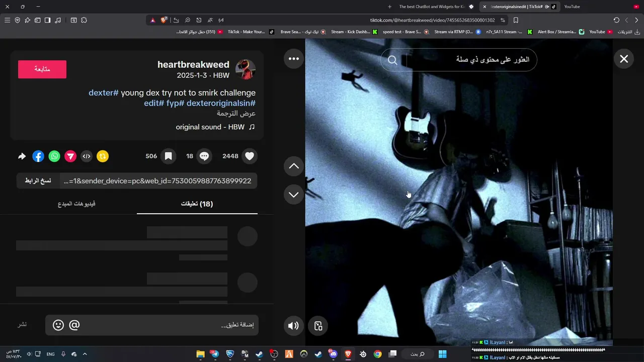Open the three-dots more options menu
The height and width of the screenshot is (362, 644).
(x=294, y=59)
